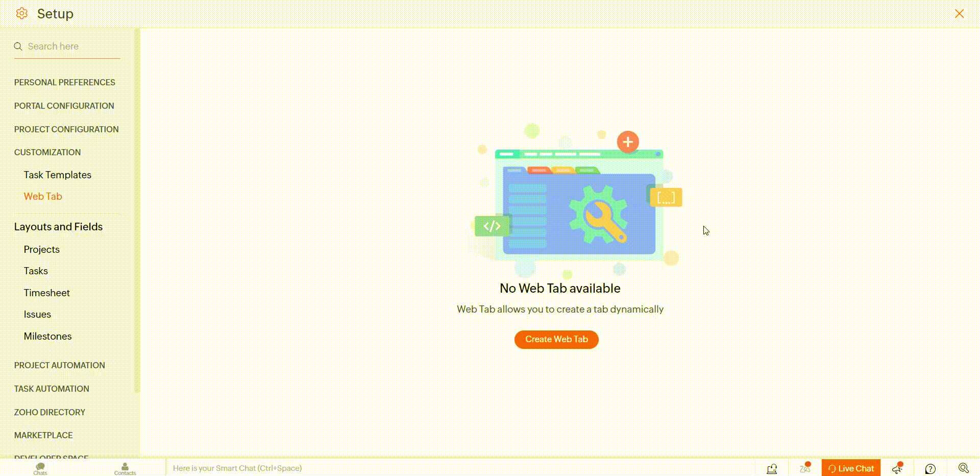Focus the Search here input field
980x476 pixels.
(x=67, y=46)
